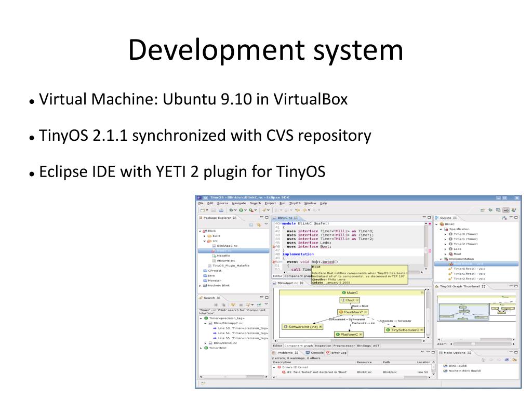This screenshot has height=399, width=532.
Task: Switch to the Console tab
Action: click(x=314, y=353)
